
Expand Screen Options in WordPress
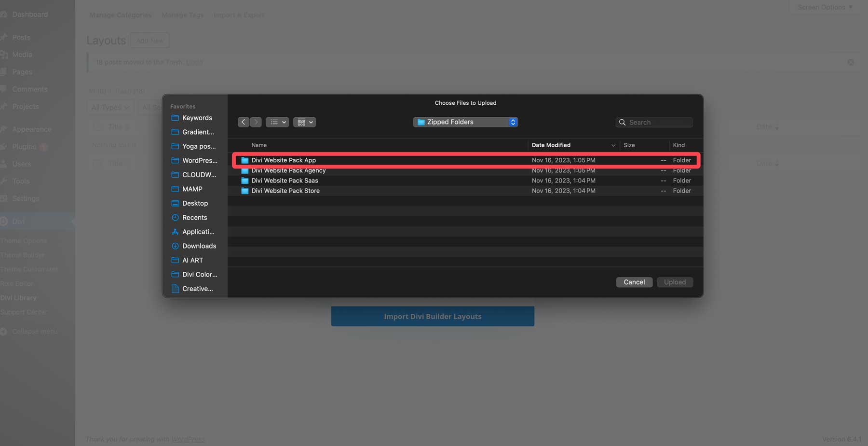[825, 7]
